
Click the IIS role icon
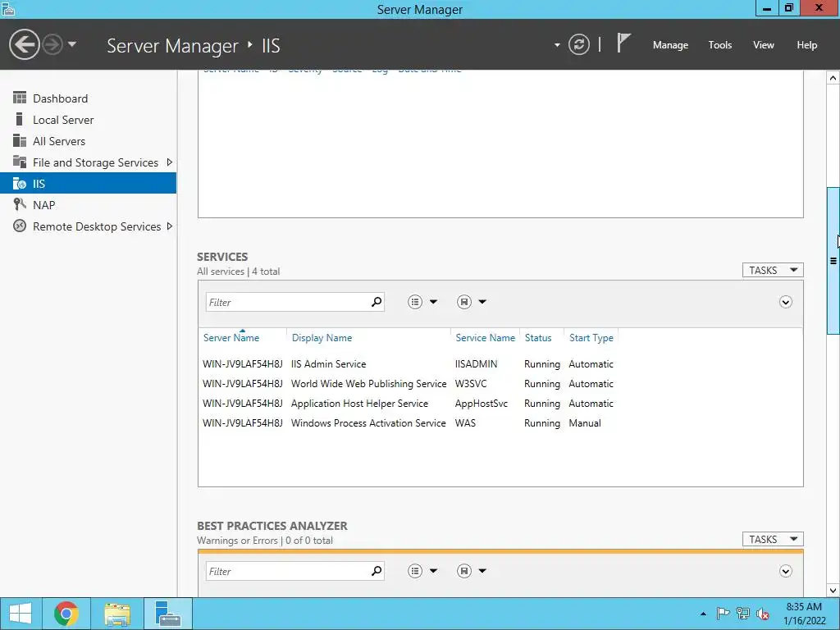(x=20, y=183)
